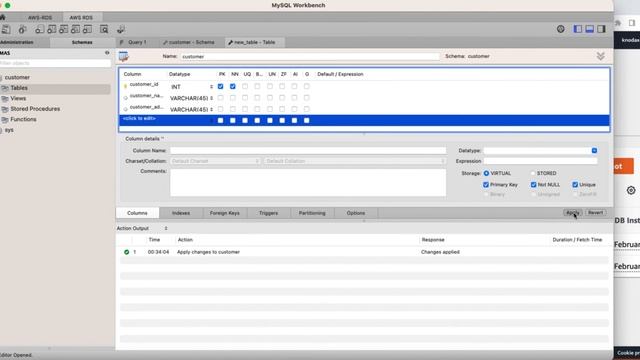The image size is (640, 360).
Task: Open the Options tab
Action: (x=356, y=213)
